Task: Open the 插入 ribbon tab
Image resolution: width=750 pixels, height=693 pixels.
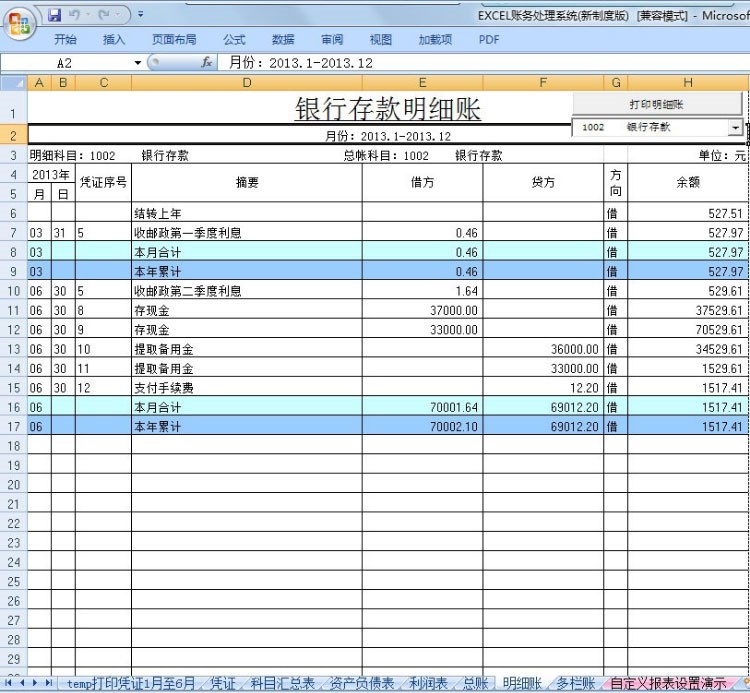Action: pyautogui.click(x=114, y=40)
